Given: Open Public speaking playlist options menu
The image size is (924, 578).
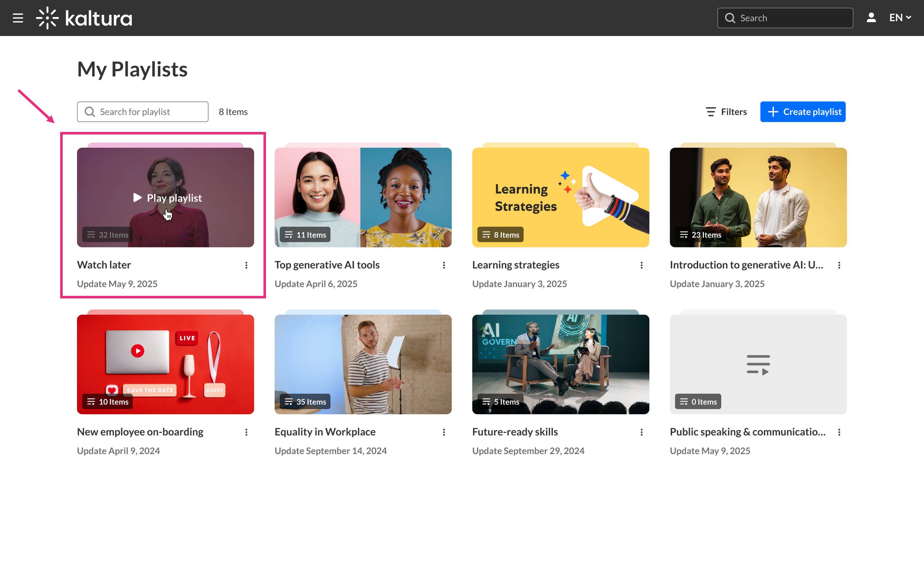Looking at the screenshot, I should pos(839,432).
